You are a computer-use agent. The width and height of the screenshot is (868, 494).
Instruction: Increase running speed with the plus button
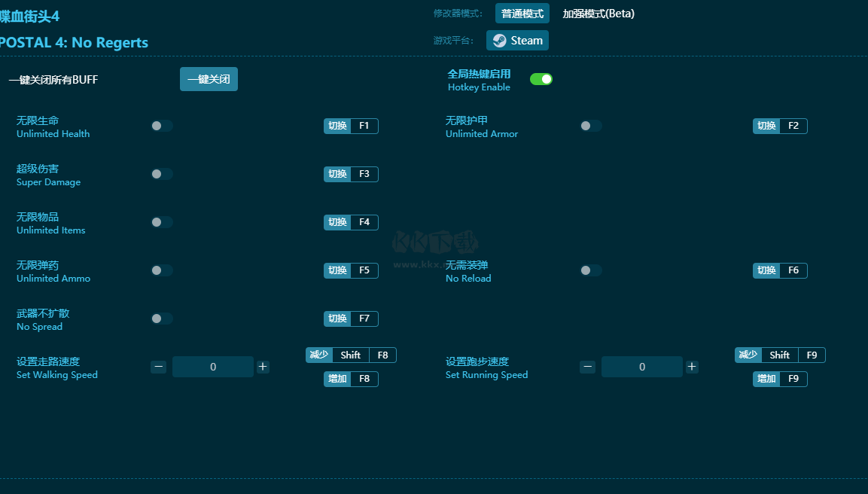[692, 367]
